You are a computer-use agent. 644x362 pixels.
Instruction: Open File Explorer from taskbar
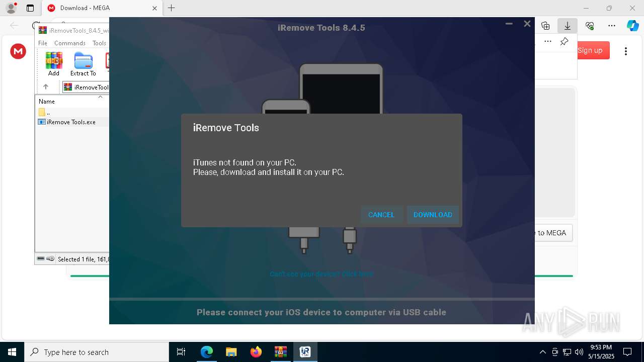pos(231,352)
